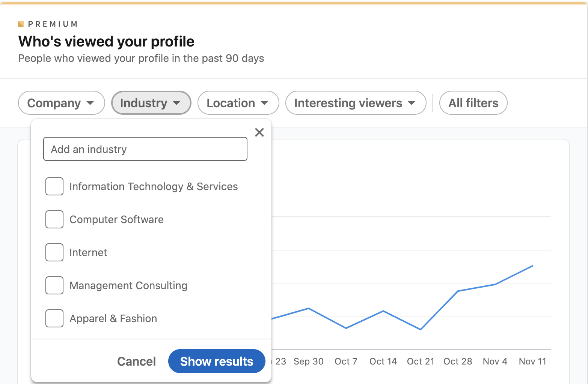The width and height of the screenshot is (588, 384).
Task: Click the Sep 30 peak on the chart
Action: [309, 308]
